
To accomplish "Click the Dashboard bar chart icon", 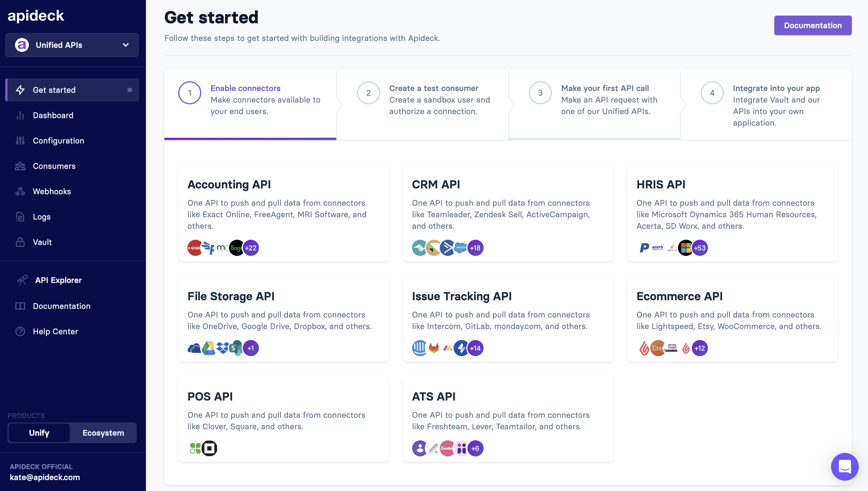I will (20, 115).
